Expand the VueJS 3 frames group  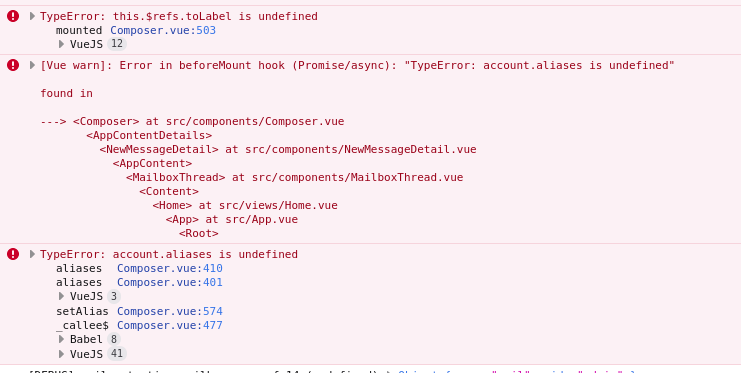point(61,296)
